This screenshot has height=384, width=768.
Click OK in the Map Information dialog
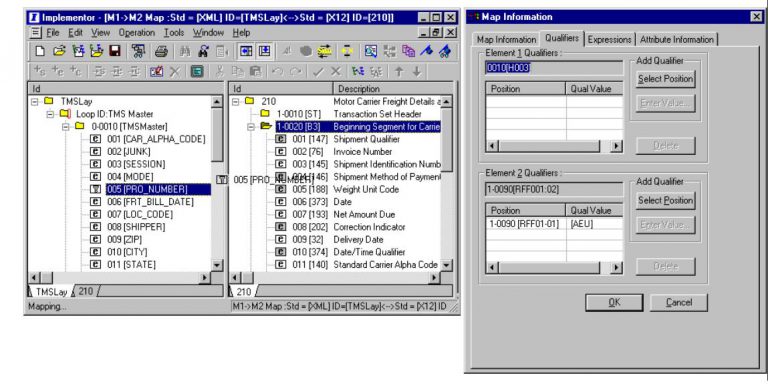[614, 303]
